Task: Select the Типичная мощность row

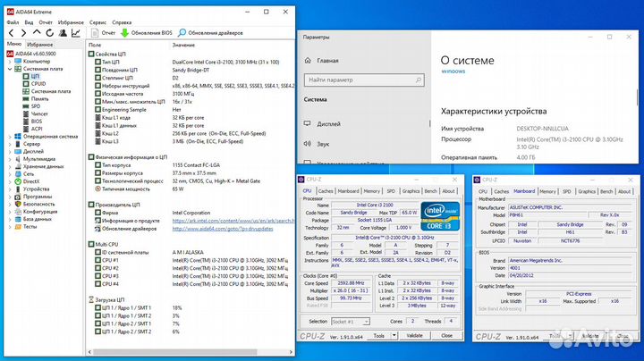Action: [191, 189]
